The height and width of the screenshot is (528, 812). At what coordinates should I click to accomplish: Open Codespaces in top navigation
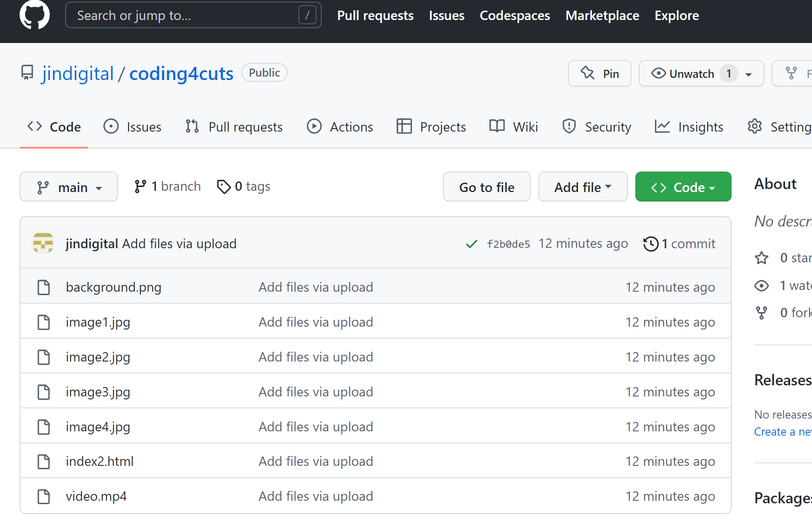click(x=515, y=15)
